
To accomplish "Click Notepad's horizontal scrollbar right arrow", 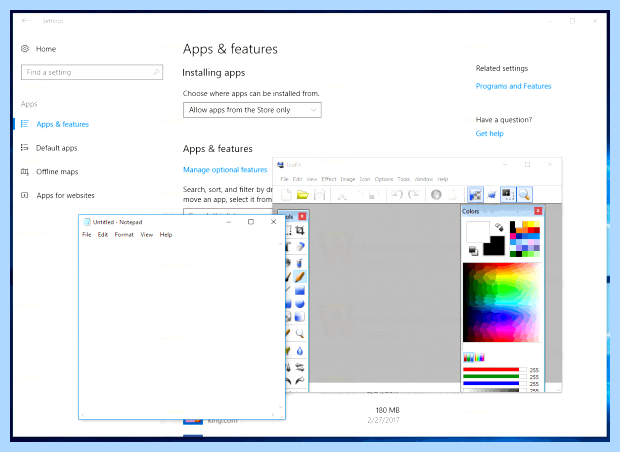I will [x=272, y=415].
